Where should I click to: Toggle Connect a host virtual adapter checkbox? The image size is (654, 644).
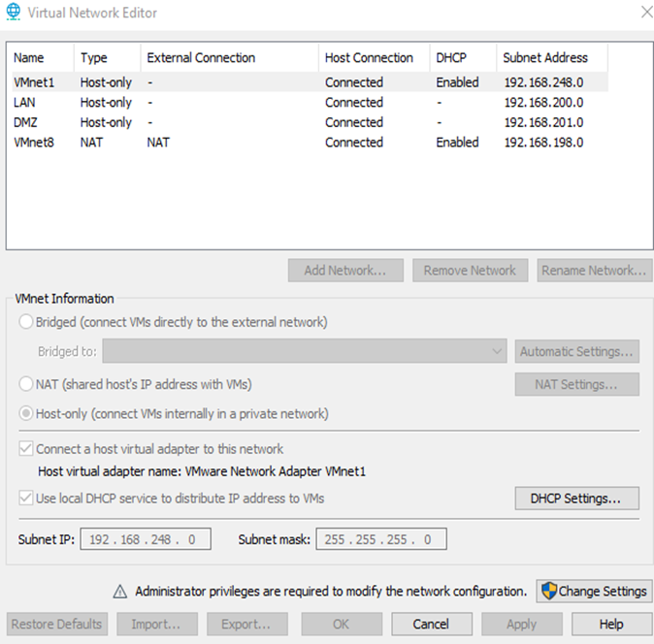point(26,449)
